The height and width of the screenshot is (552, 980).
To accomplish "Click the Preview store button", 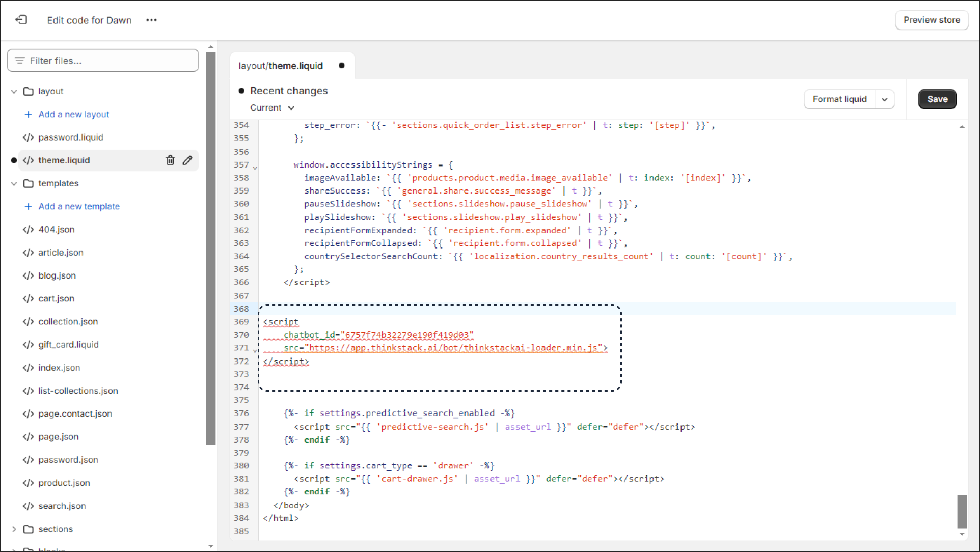I will click(932, 19).
